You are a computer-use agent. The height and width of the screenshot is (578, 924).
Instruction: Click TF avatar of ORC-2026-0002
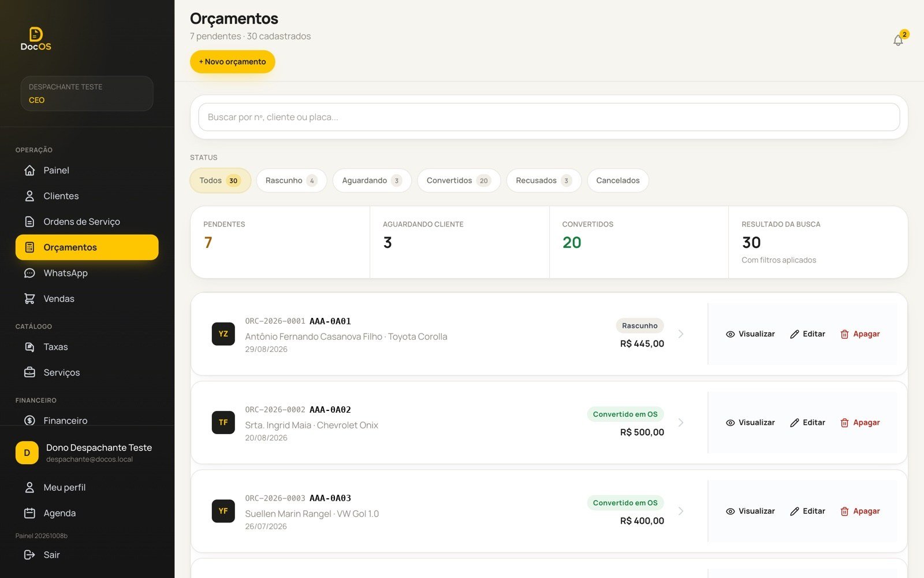(x=223, y=423)
